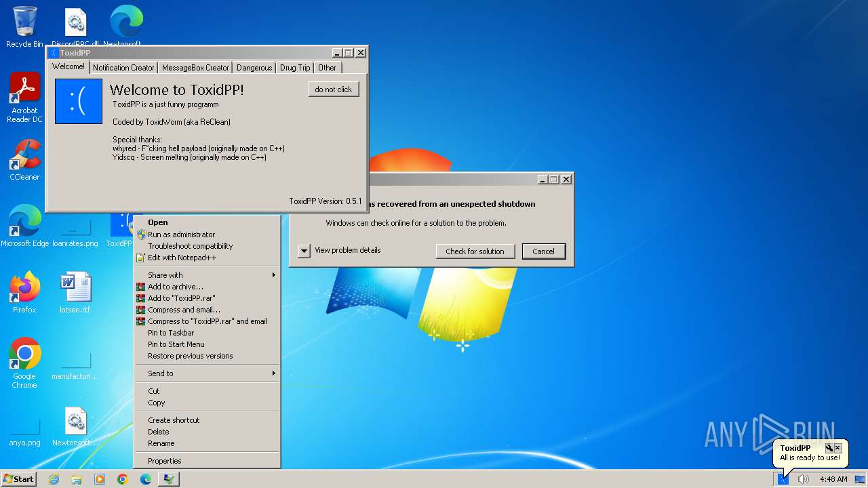Viewport: 868px width, 488px height.
Task: Select Create shortcut
Action: [207, 420]
